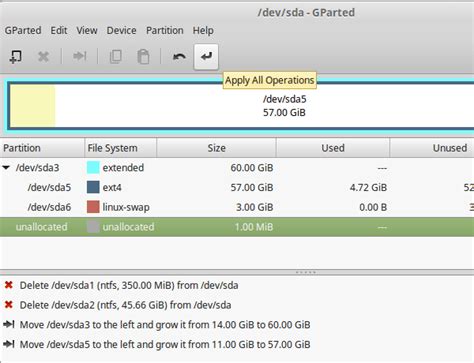Sort by the File System column header

click(x=120, y=148)
